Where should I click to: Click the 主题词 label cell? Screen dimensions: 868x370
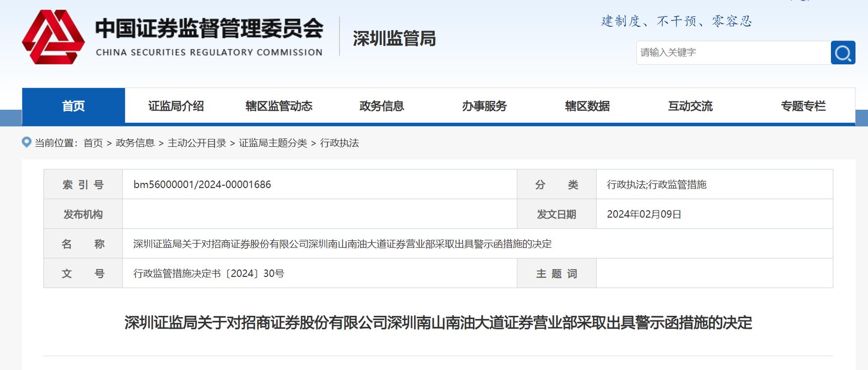pyautogui.click(x=556, y=273)
